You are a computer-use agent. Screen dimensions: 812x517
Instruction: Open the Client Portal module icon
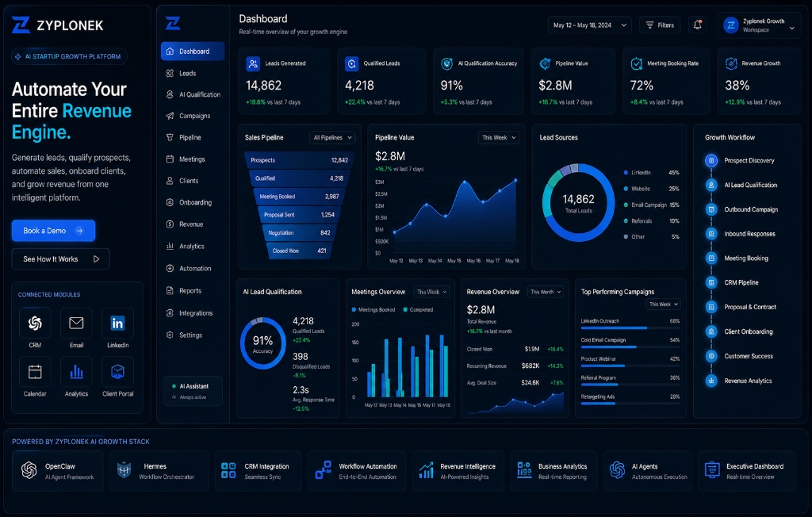[x=117, y=371]
